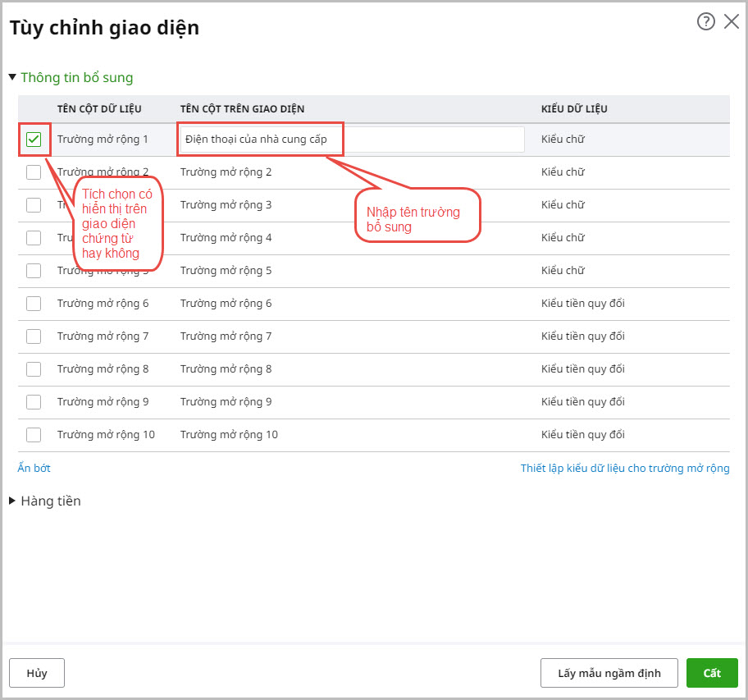
Task: Uncheck the Trường mở rộng 1 checkbox
Action: tap(34, 140)
